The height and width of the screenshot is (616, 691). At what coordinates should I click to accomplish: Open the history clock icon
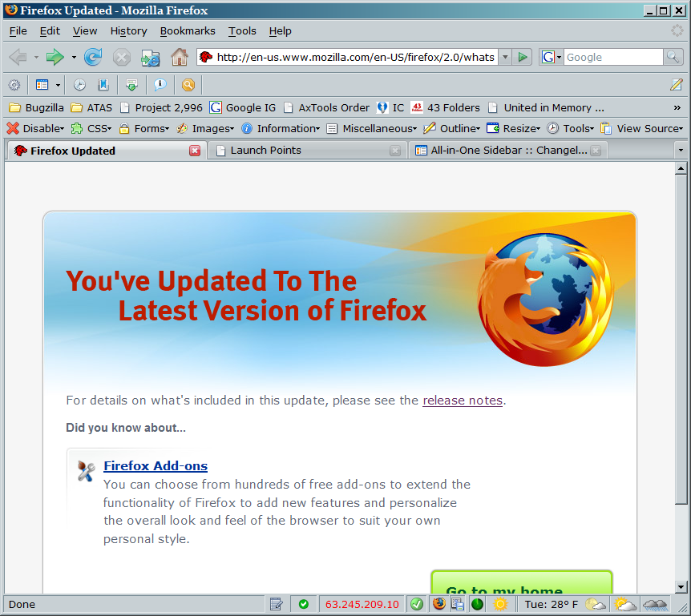point(80,85)
